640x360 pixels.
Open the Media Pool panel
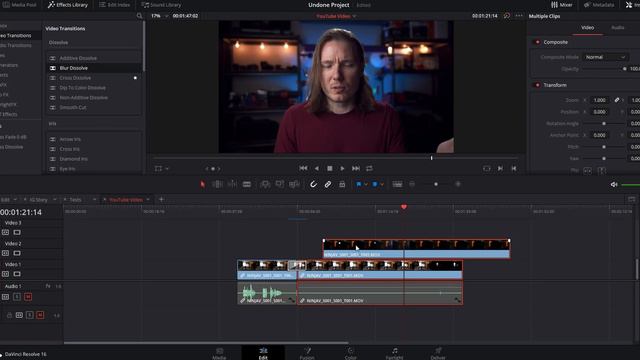click(20, 5)
